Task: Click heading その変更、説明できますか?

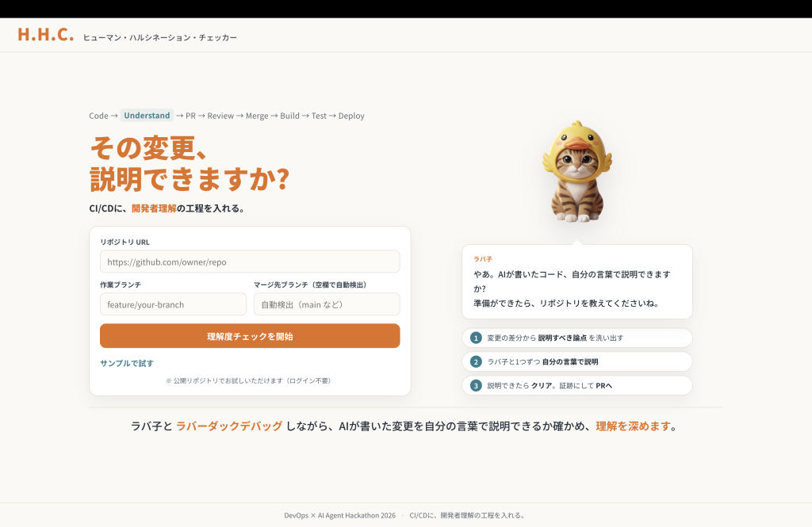Action: (x=190, y=163)
